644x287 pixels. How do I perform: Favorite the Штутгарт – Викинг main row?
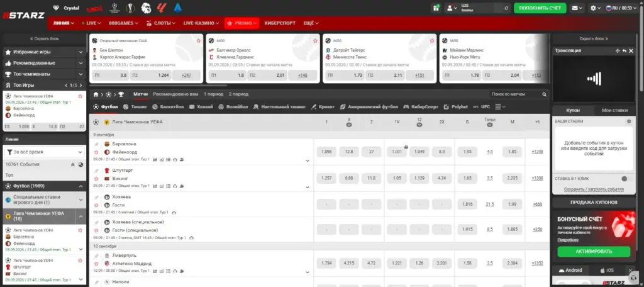pos(96,179)
